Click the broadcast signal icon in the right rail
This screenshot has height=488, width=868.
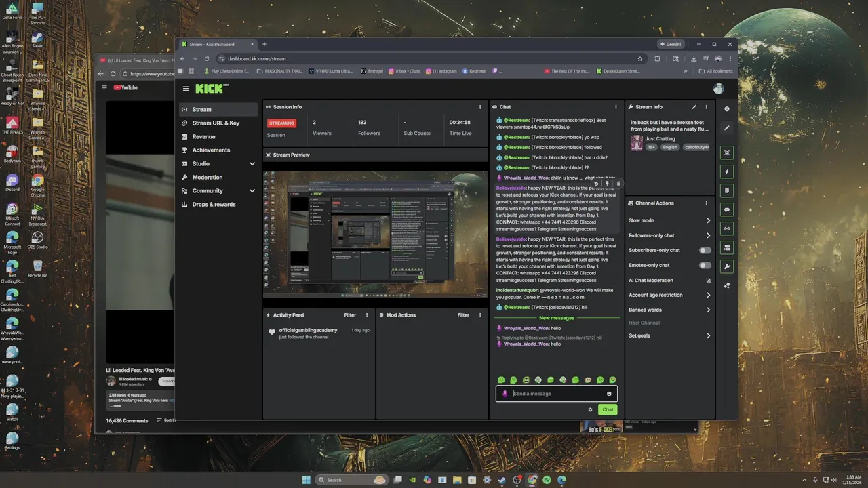click(727, 229)
